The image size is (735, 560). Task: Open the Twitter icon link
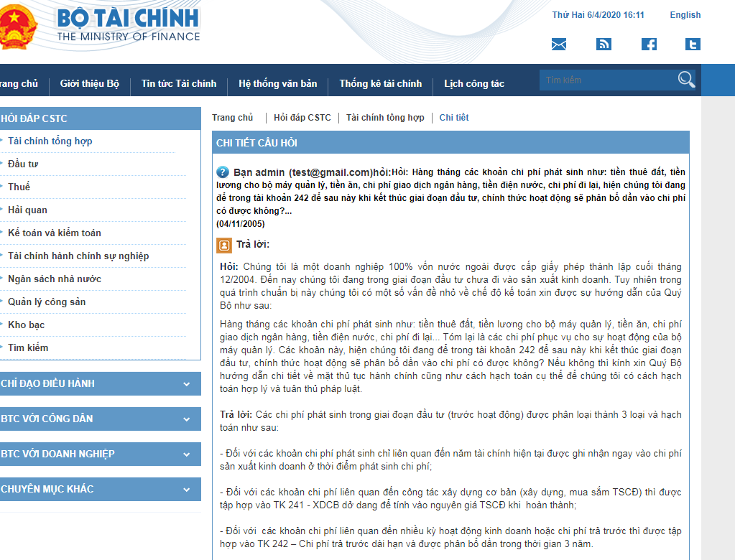coord(693,45)
